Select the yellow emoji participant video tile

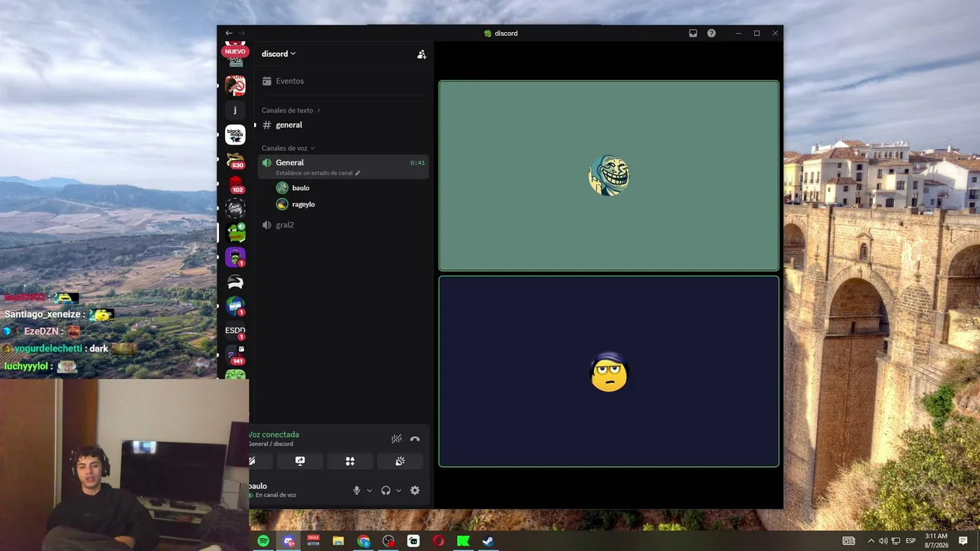coord(609,371)
